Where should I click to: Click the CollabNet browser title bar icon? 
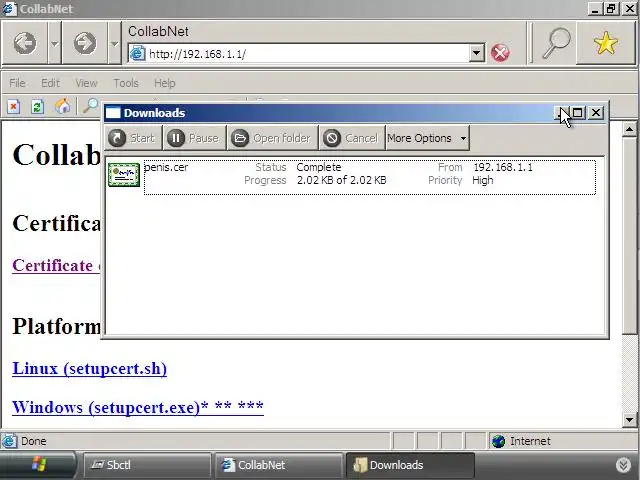pyautogui.click(x=9, y=9)
